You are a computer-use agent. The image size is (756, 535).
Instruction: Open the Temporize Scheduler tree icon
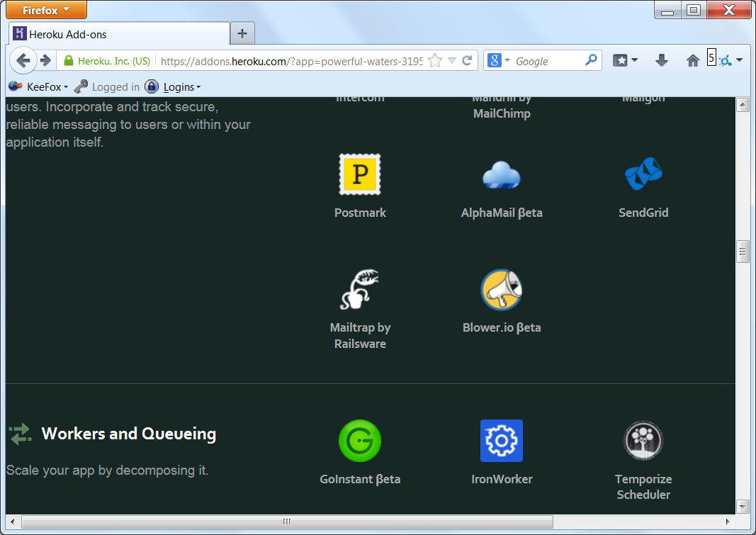643,441
